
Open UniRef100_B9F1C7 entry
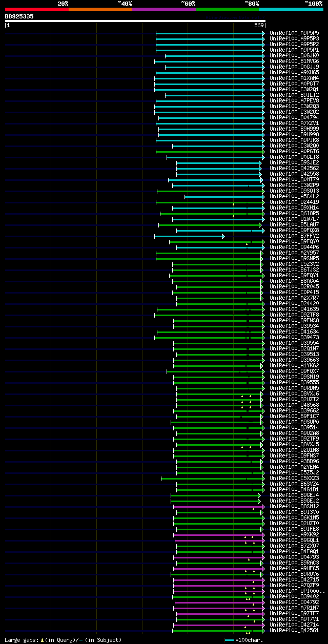[x=294, y=416]
